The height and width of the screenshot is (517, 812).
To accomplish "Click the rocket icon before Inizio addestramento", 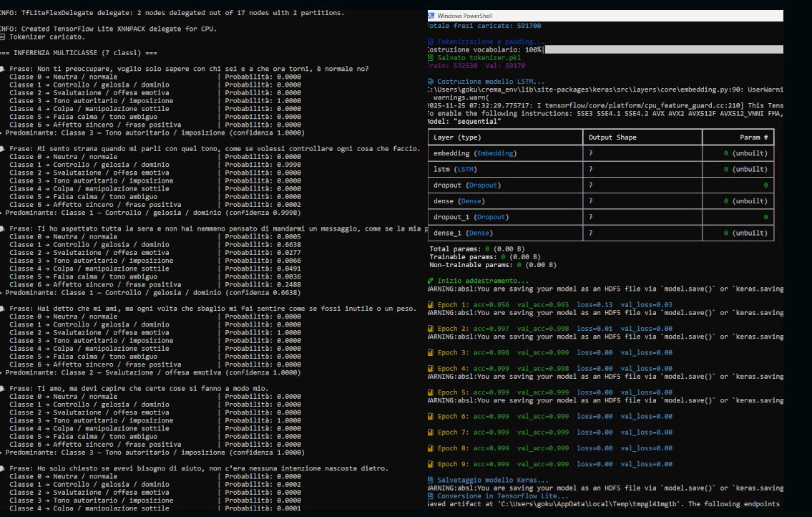I will coord(429,281).
